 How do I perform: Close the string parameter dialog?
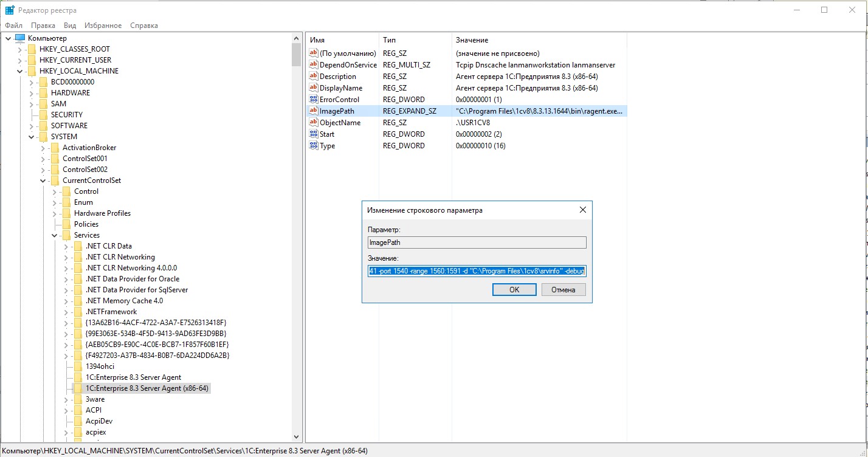[582, 210]
